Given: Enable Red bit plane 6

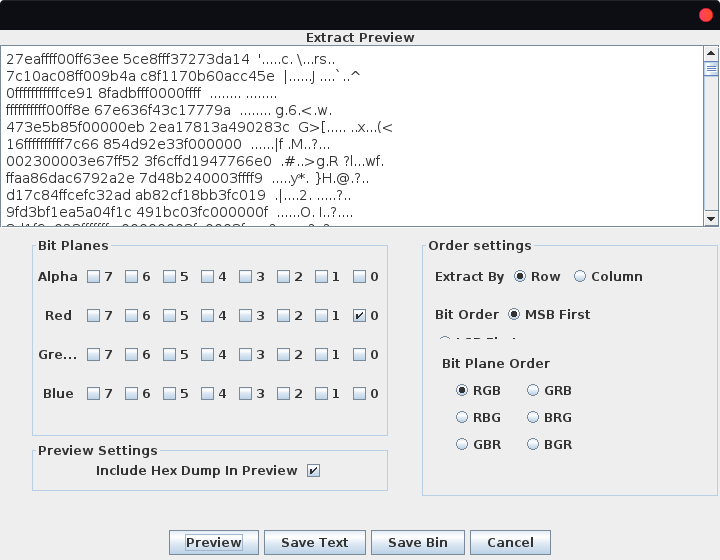Looking at the screenshot, I should point(132,315).
